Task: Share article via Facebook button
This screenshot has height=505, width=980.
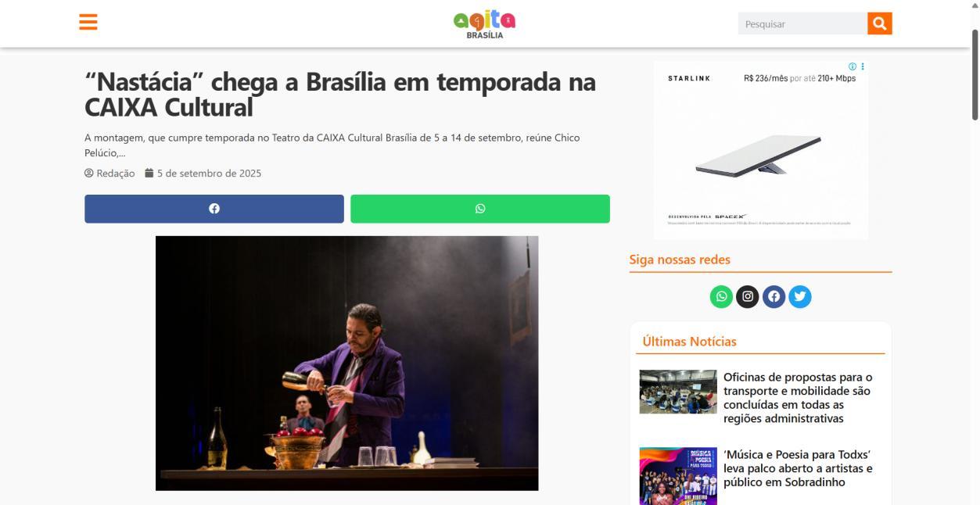Action: point(214,209)
